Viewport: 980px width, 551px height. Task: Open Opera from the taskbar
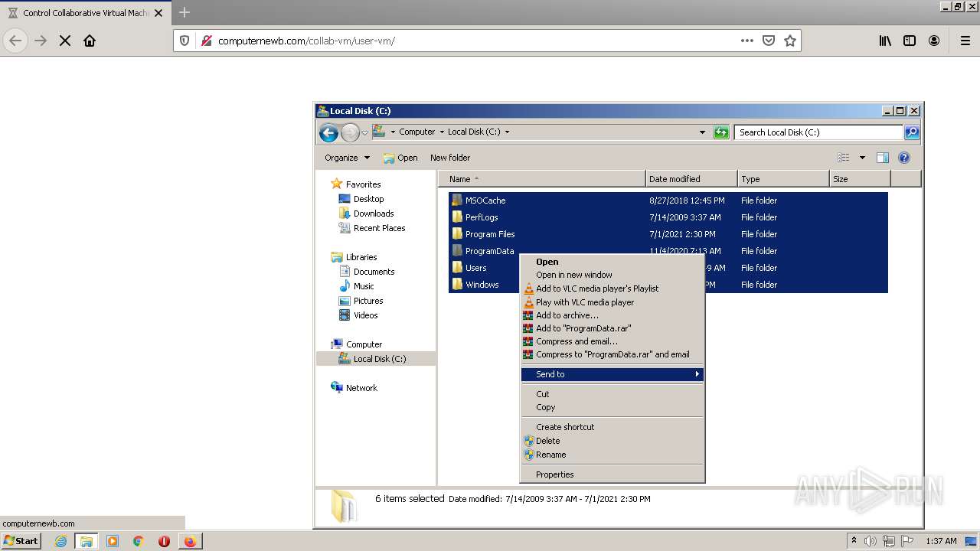point(164,541)
